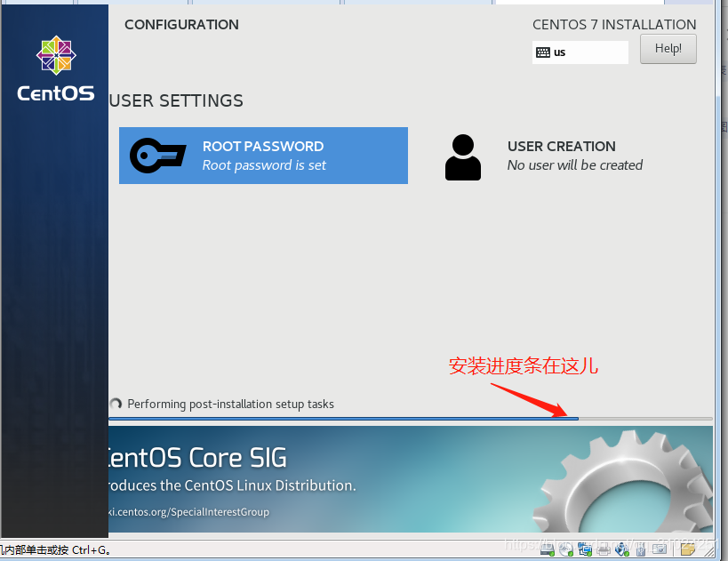Click the CentOS Core SIG banner heading
This screenshot has height=561, width=728.
(x=197, y=458)
